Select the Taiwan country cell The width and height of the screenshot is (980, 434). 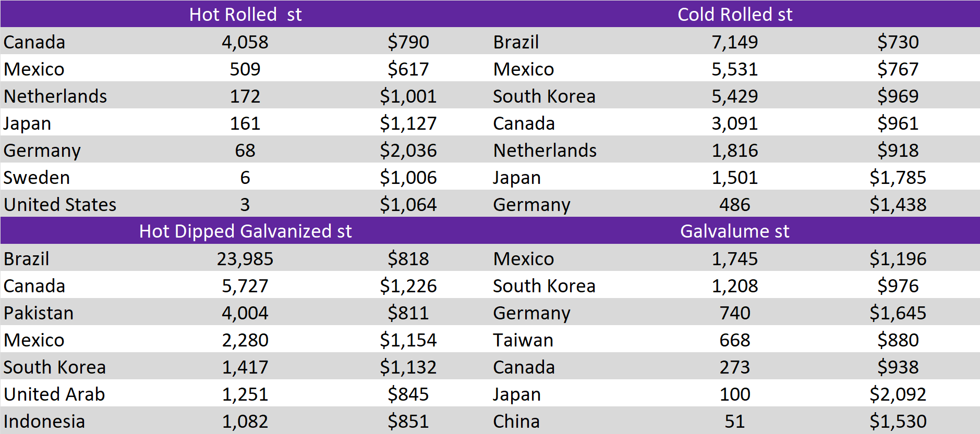523,340
